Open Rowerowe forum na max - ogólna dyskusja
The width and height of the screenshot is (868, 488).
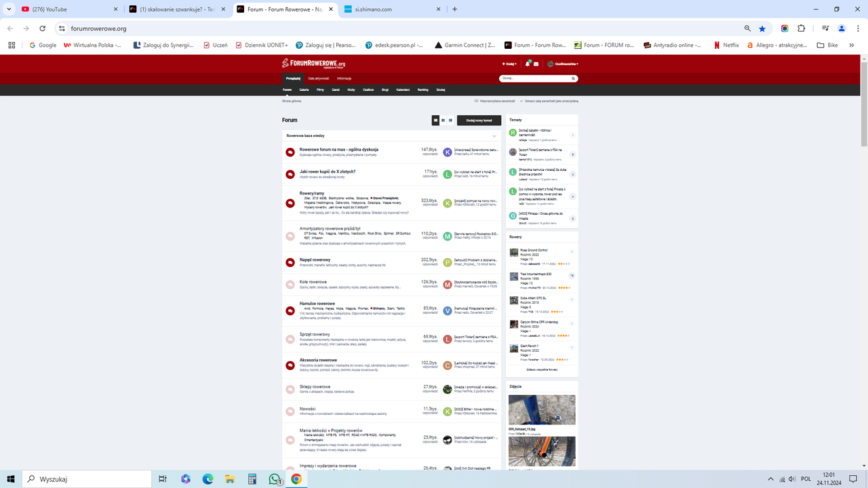pos(339,149)
